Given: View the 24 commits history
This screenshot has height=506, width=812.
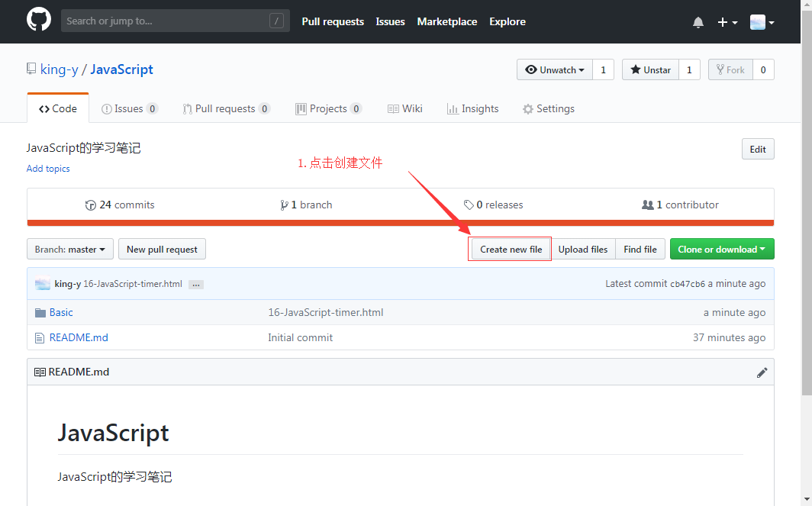Looking at the screenshot, I should (120, 205).
